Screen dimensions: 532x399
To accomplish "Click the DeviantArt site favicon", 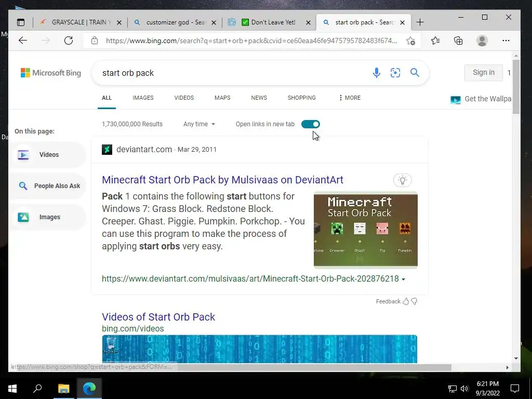I will coord(107,149).
